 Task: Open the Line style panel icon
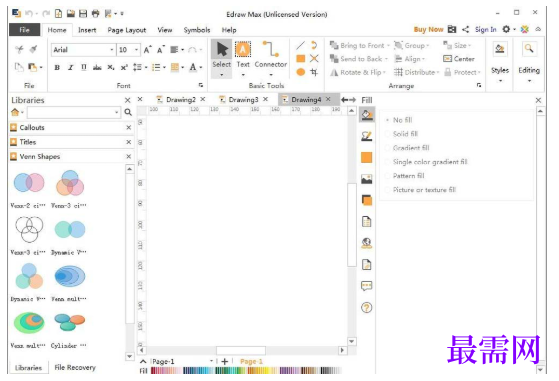tap(367, 136)
